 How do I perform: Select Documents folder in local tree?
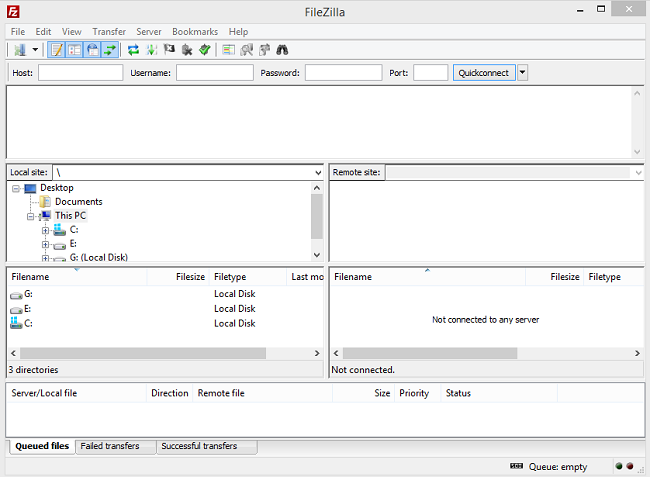[x=78, y=202]
